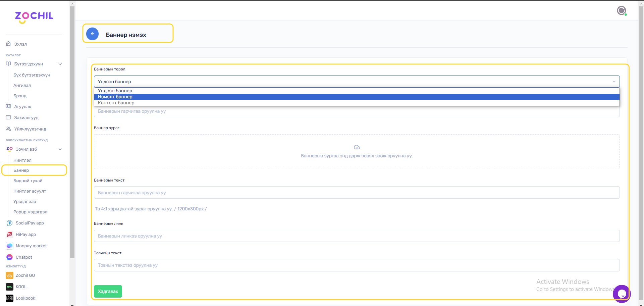644x306 pixels.
Task: Click the blue back arrow button
Action: point(92,34)
